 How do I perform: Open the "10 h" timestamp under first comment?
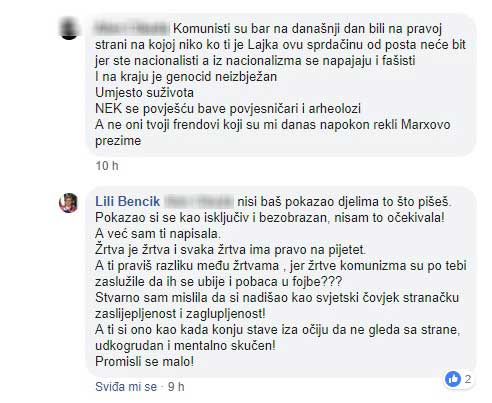point(107,166)
